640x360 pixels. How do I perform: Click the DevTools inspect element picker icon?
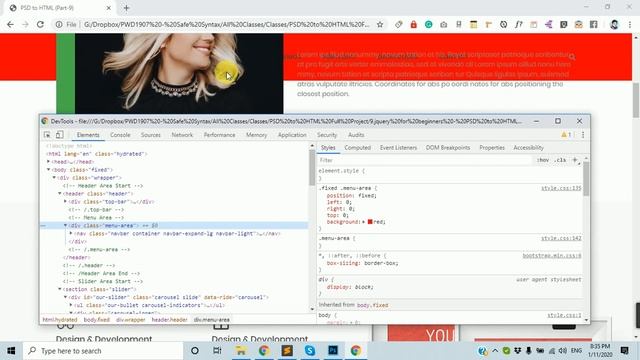[47, 135]
